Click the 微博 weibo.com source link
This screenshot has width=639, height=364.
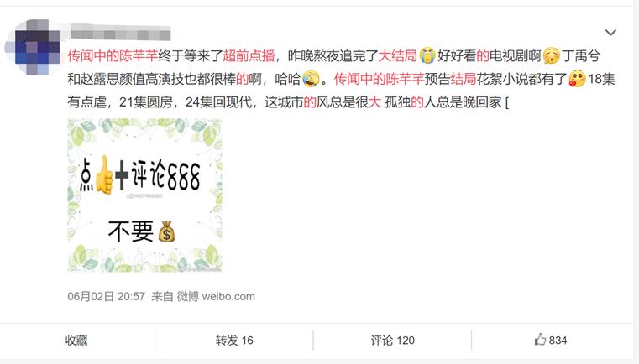[216, 296]
